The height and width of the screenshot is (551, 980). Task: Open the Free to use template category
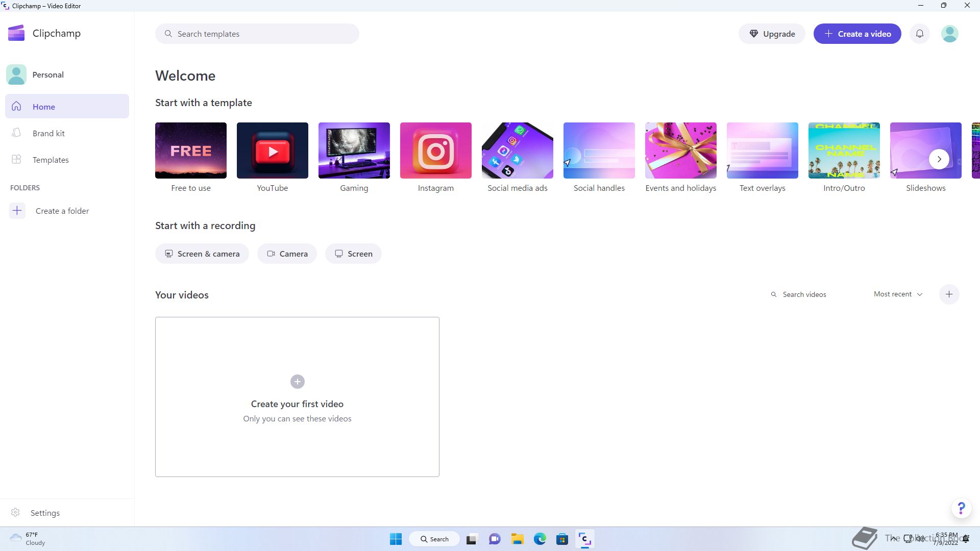coord(191,157)
